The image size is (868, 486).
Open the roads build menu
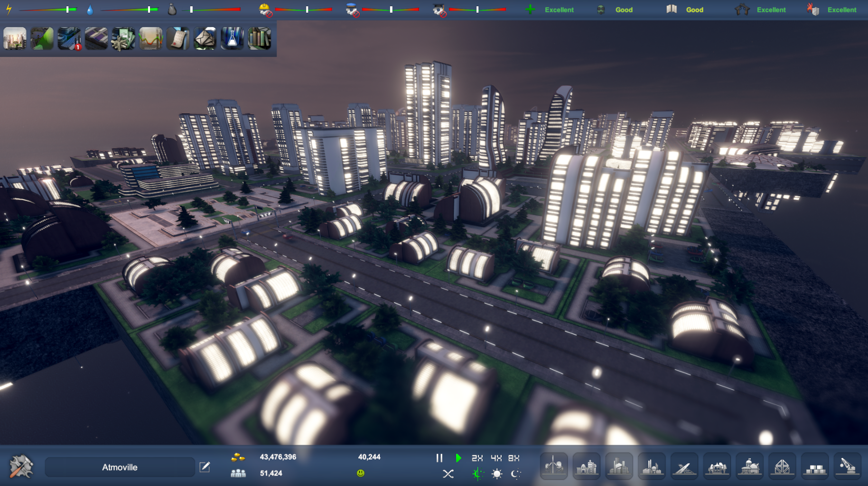pyautogui.click(x=684, y=466)
